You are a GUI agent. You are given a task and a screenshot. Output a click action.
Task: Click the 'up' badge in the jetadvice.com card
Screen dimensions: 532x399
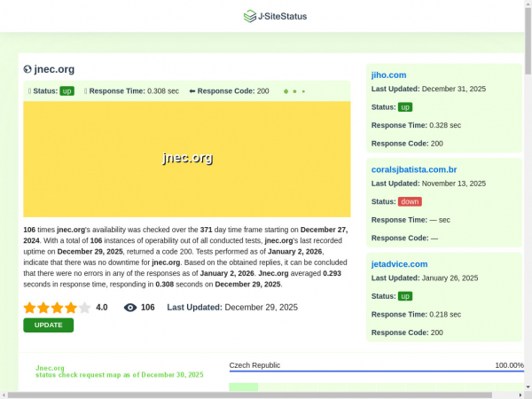coord(405,296)
